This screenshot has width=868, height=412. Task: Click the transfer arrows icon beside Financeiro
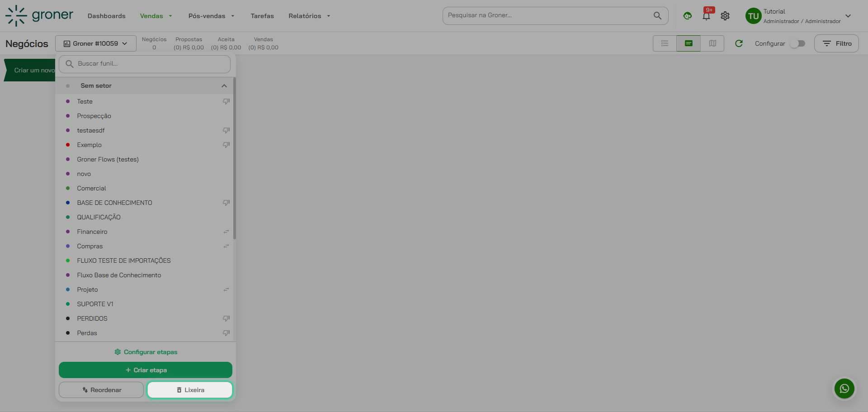(x=226, y=232)
